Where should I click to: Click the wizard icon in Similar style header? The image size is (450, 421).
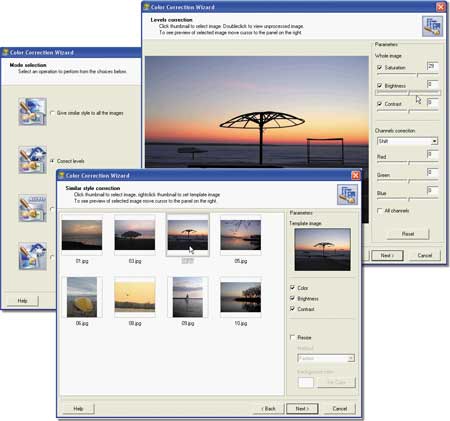[x=347, y=194]
